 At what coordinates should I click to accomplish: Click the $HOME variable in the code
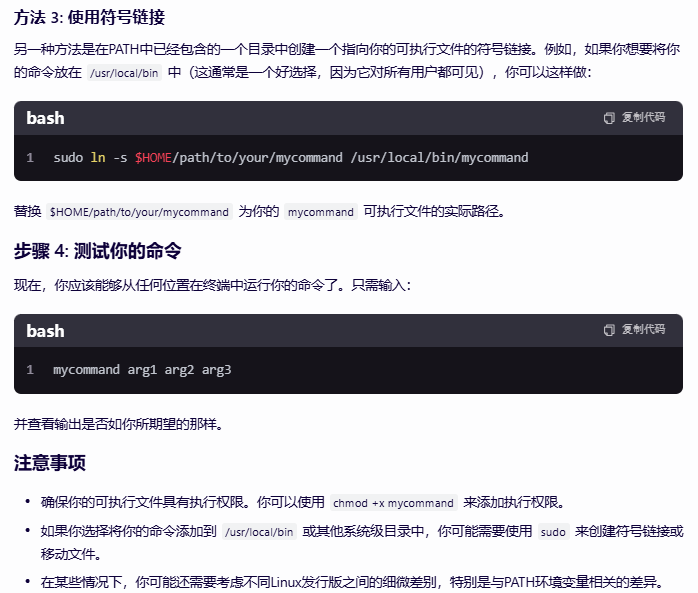[x=153, y=158]
